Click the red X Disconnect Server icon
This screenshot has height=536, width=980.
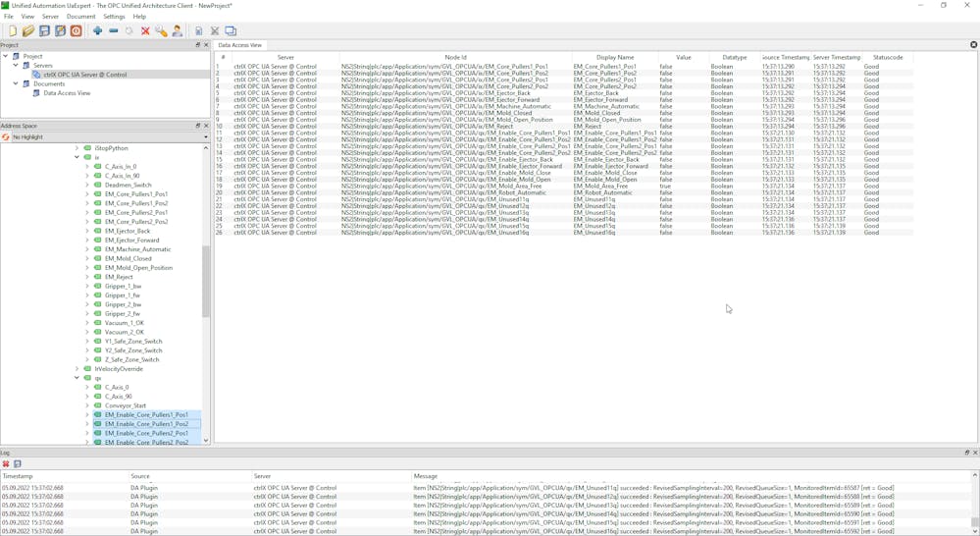tap(145, 31)
